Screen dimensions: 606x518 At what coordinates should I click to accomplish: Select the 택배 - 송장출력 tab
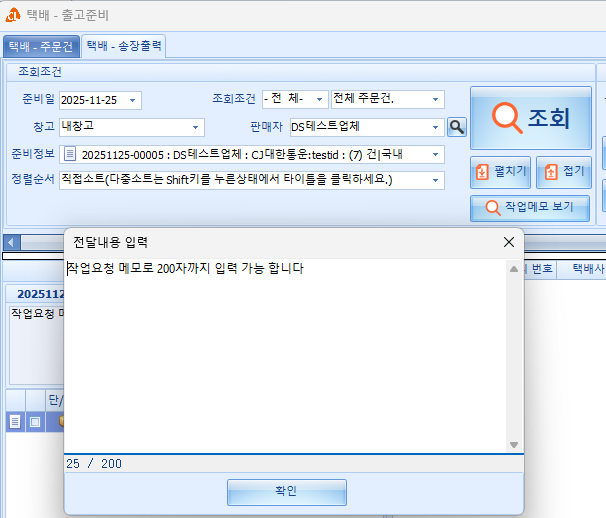coord(124,46)
